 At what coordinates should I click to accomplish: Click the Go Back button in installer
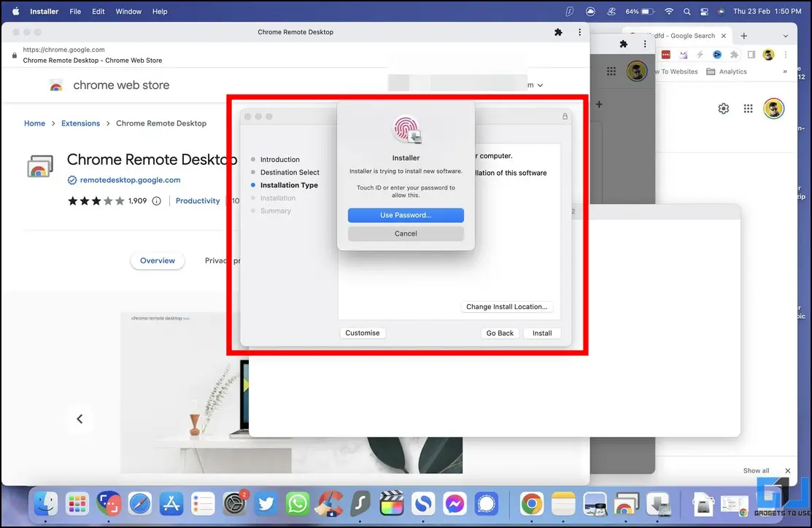click(500, 333)
